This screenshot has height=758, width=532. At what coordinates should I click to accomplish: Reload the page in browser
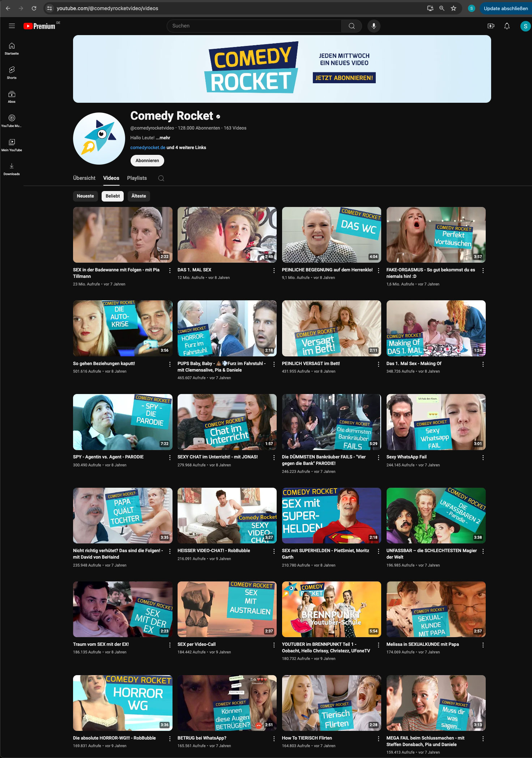34,8
